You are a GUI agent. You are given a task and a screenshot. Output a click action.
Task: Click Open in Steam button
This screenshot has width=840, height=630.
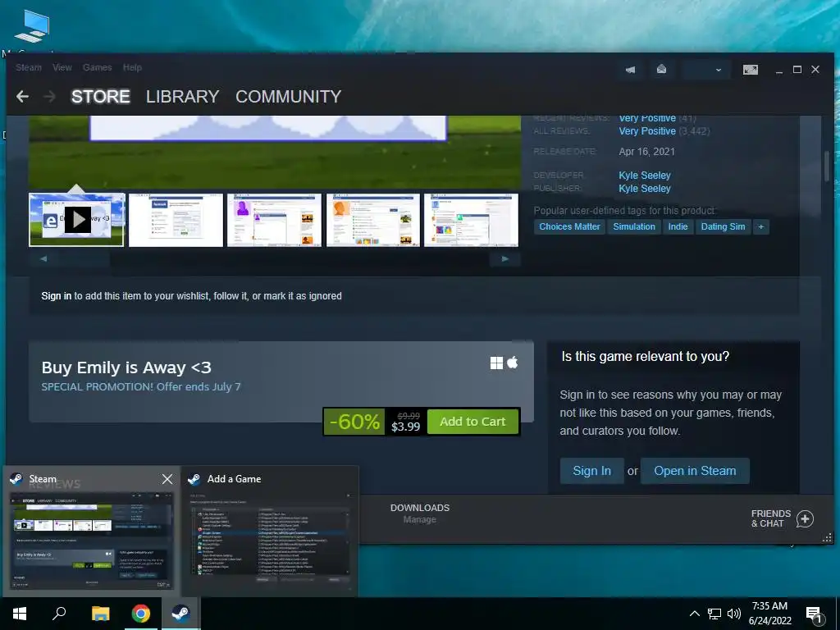tap(695, 471)
